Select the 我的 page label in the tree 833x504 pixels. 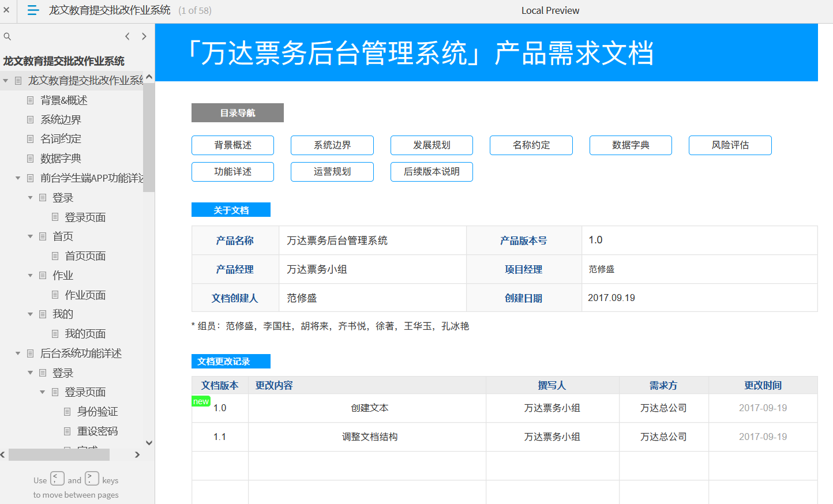[x=63, y=314]
